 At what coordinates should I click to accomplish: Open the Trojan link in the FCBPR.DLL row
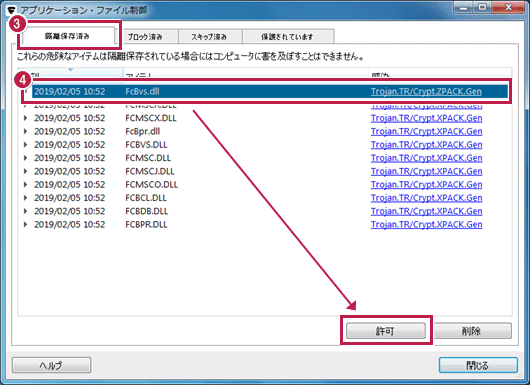pyautogui.click(x=426, y=224)
